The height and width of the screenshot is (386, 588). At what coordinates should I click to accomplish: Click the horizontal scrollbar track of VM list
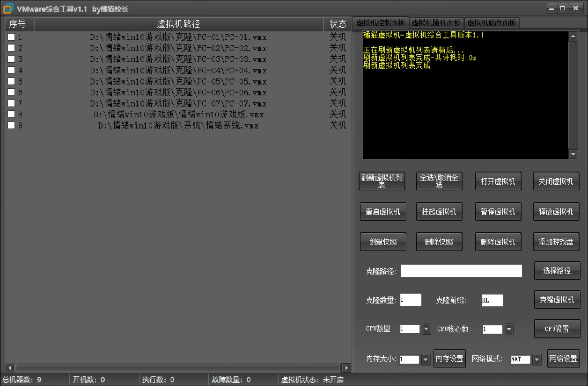[177, 368]
